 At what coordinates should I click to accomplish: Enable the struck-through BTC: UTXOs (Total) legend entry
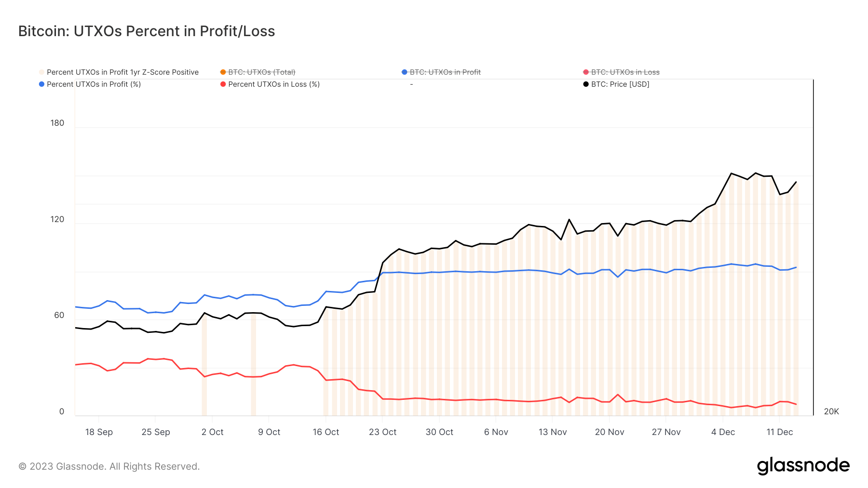tap(258, 72)
